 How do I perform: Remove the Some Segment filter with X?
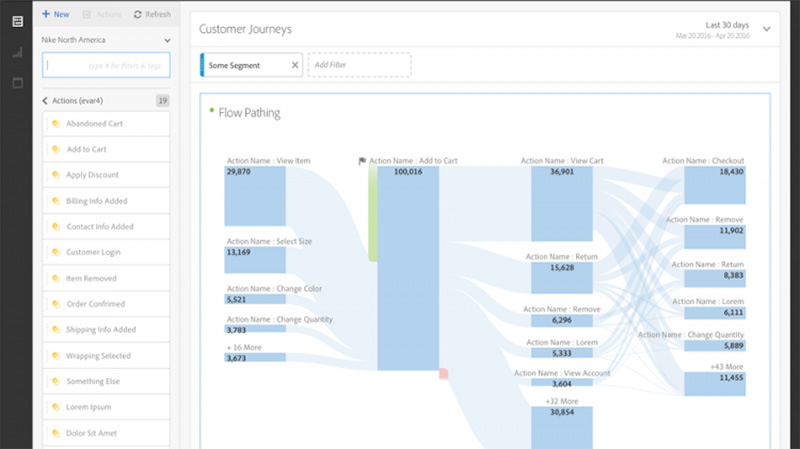[x=295, y=66]
